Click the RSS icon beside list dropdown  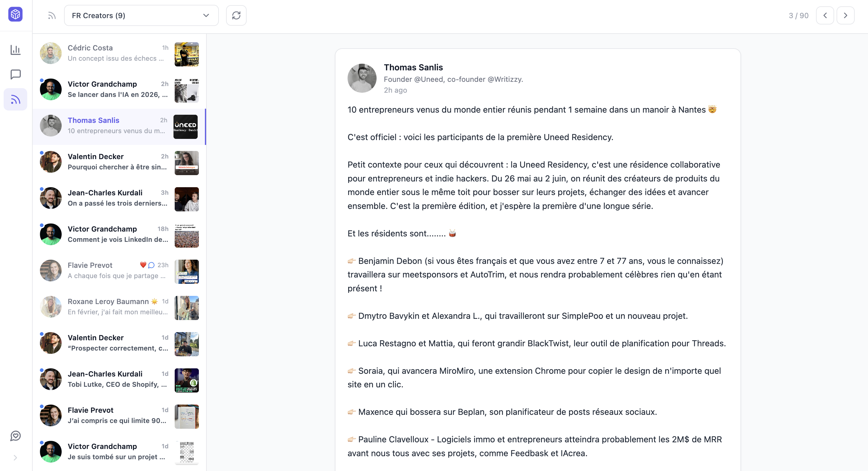[x=52, y=15]
